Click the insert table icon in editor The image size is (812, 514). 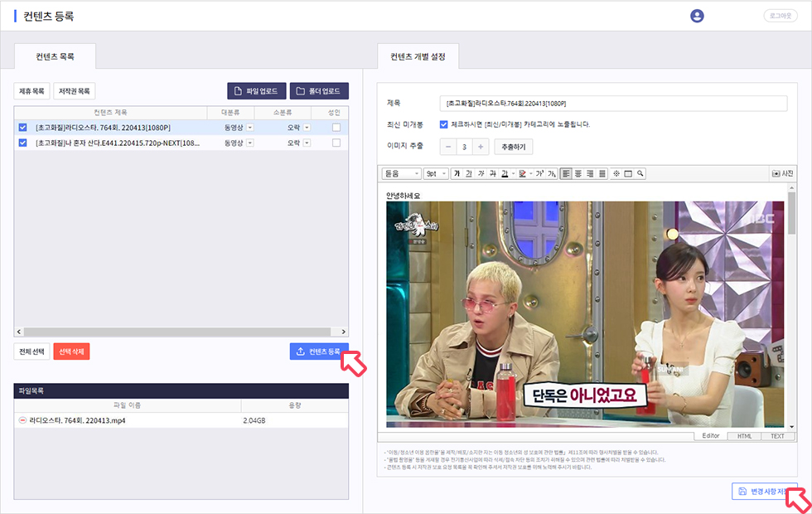(x=628, y=173)
